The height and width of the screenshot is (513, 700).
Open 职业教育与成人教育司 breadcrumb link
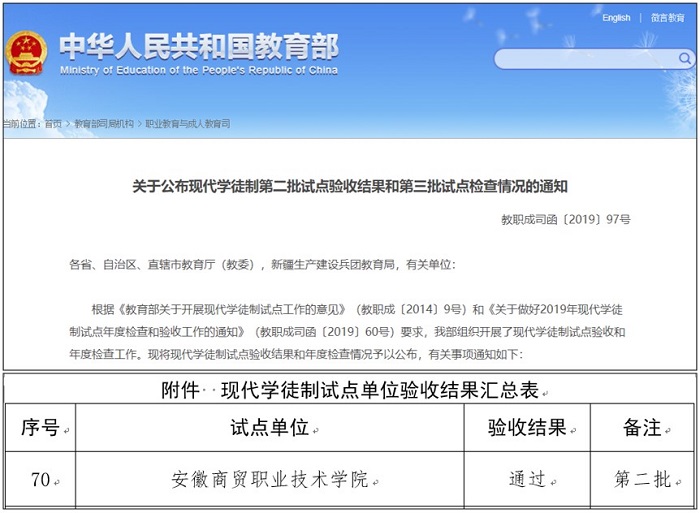[x=188, y=124]
